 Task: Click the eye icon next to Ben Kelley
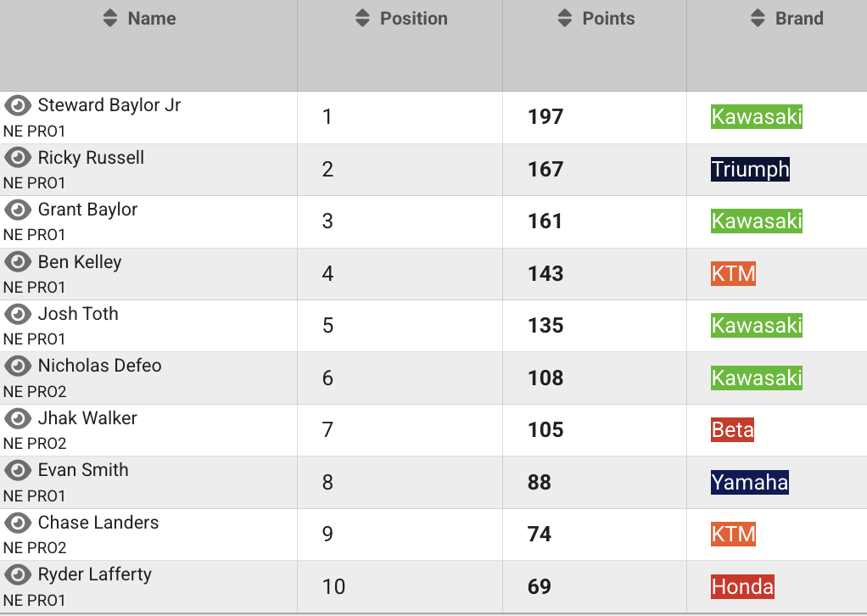coord(18,262)
